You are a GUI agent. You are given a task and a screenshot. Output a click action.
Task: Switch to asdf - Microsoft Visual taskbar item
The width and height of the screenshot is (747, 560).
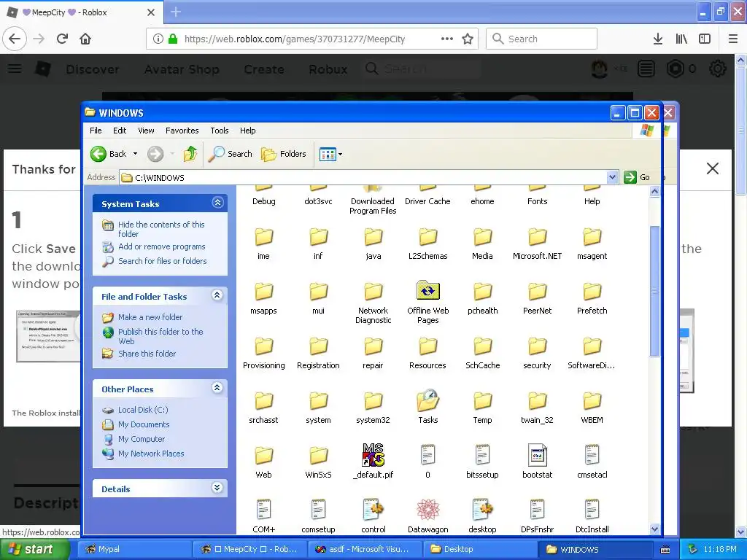[365, 549]
